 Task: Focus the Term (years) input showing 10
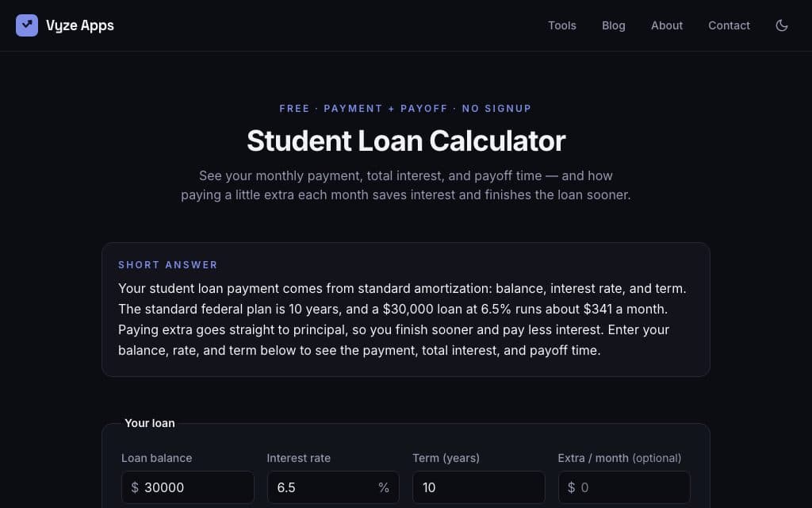point(478,487)
